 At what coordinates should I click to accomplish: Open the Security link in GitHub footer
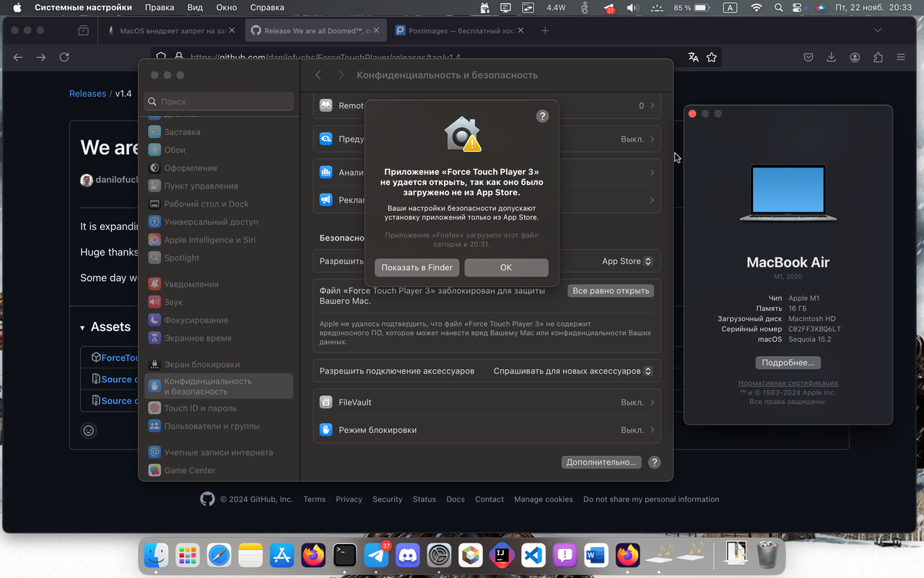388,499
